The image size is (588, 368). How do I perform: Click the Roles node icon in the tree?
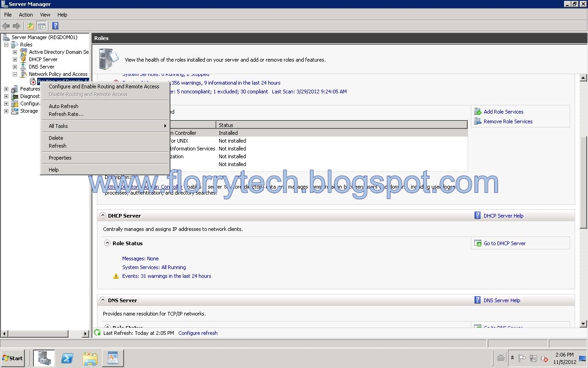[15, 45]
